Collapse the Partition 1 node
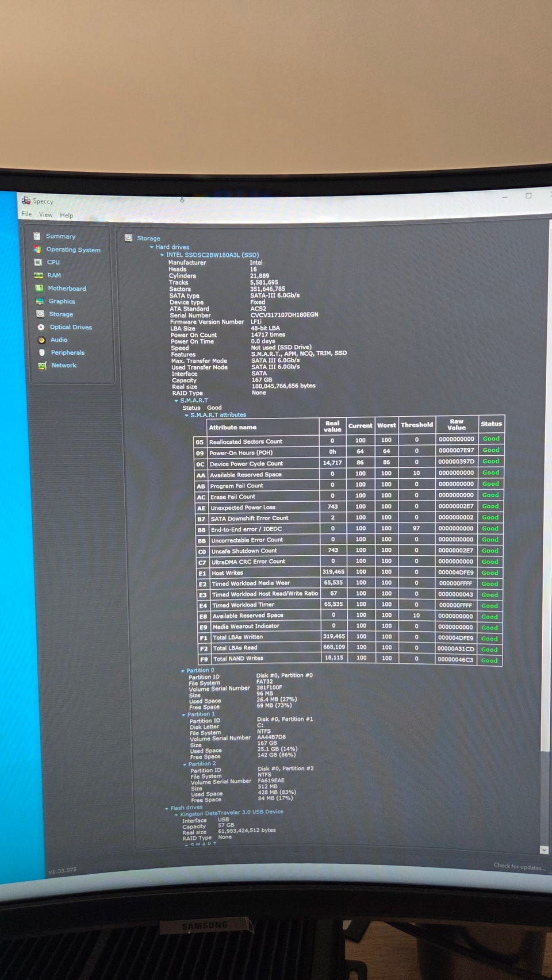Screen dimensions: 552x980 [x=184, y=715]
